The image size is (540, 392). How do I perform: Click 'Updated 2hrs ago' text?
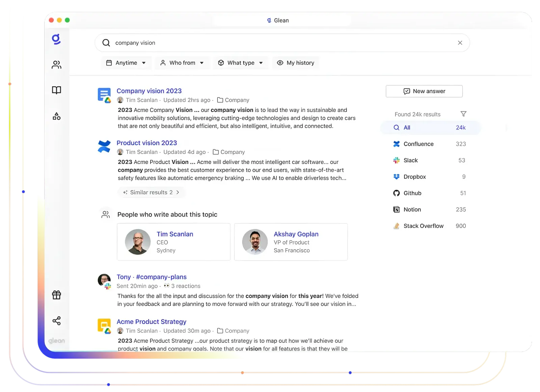tap(187, 100)
